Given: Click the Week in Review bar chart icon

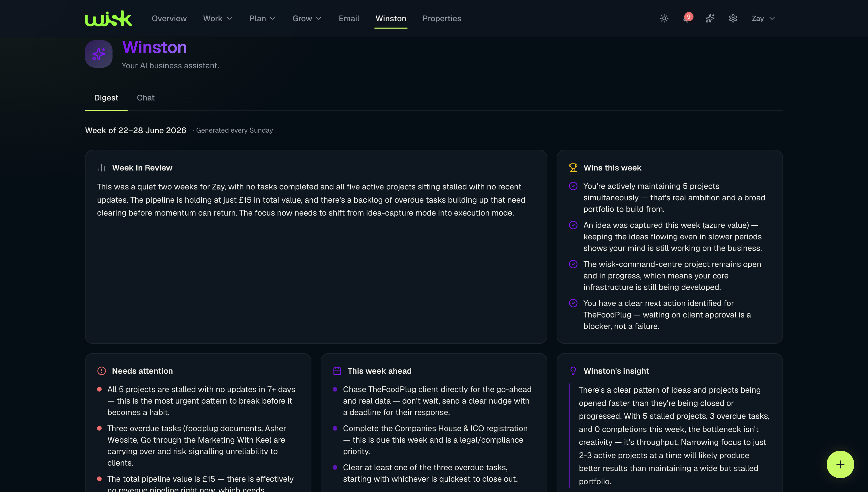Looking at the screenshot, I should (x=102, y=168).
